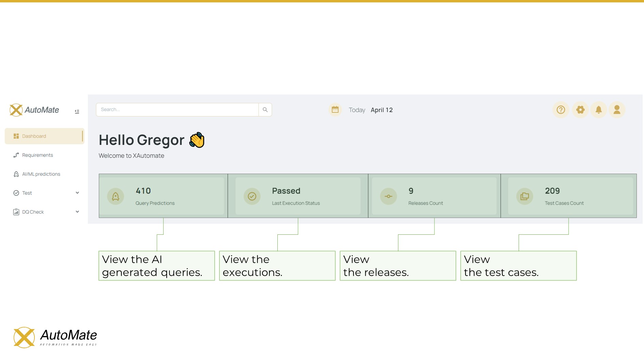Viewport: 644px width, 361px height.
Task: Collapse the sidebar with the toggle icon
Action: tap(77, 112)
